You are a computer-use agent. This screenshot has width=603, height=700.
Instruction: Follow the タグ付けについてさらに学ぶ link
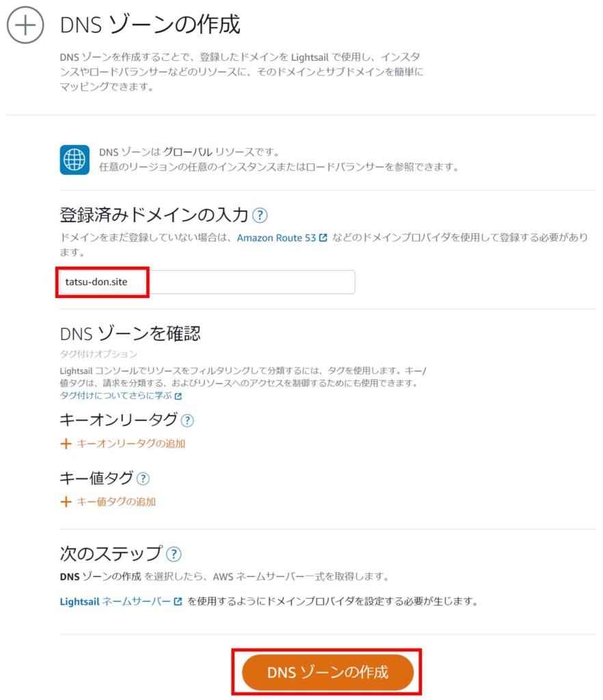(x=116, y=396)
